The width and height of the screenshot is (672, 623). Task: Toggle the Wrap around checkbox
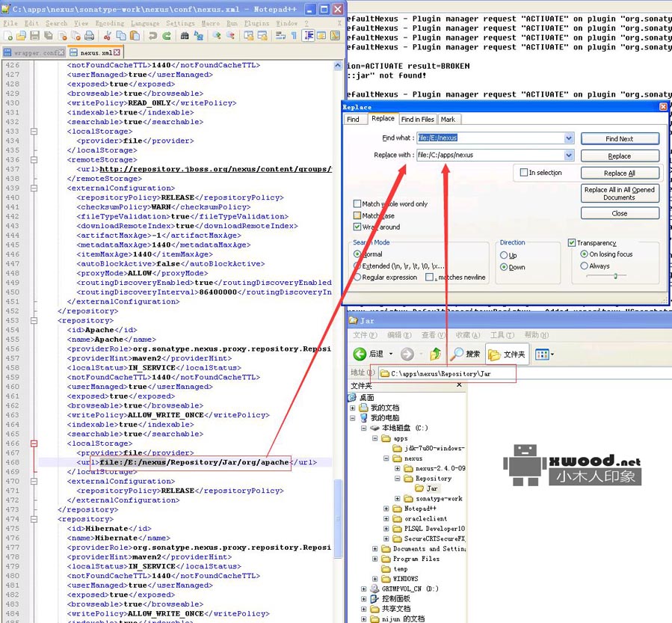pyautogui.click(x=357, y=227)
